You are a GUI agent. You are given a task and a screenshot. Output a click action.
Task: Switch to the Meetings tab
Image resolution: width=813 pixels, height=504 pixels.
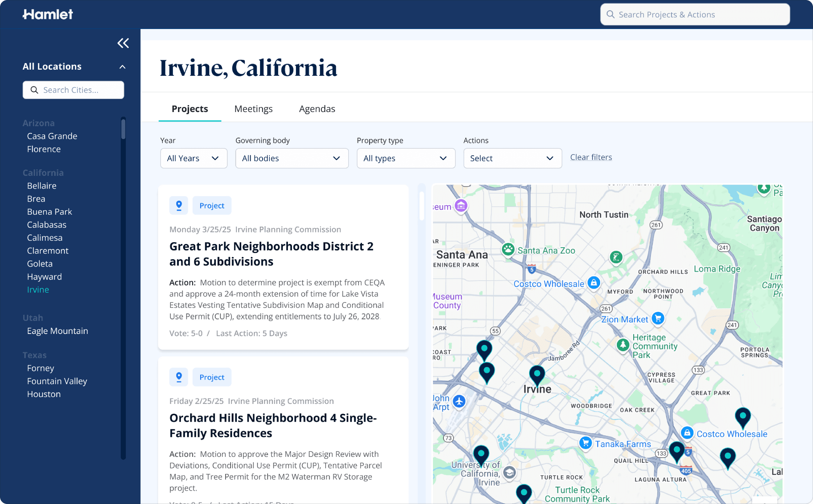pyautogui.click(x=253, y=109)
